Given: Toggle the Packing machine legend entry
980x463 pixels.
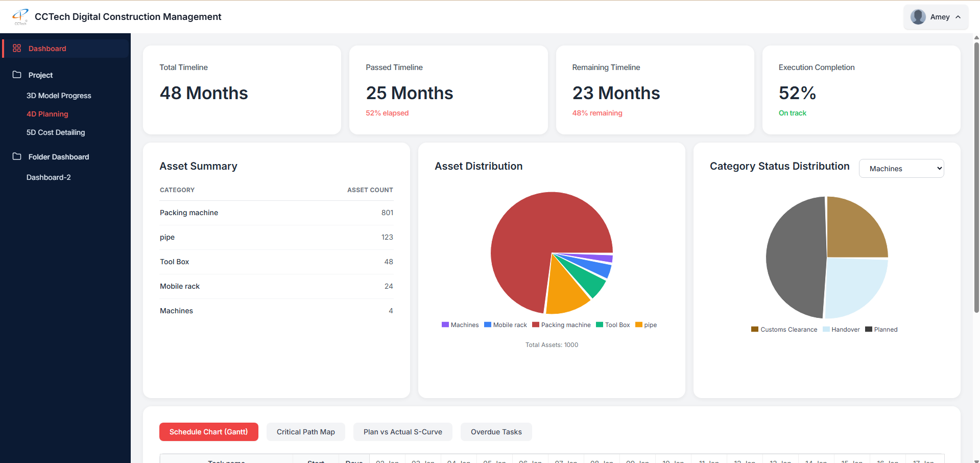Looking at the screenshot, I should click(x=561, y=325).
